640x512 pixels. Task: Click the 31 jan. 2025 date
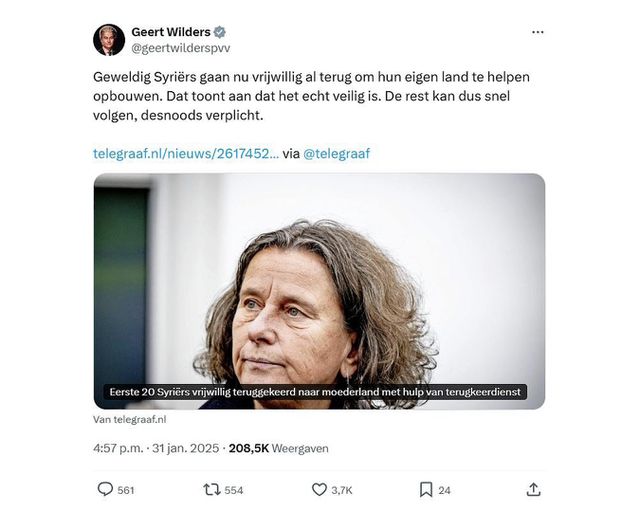[186, 448]
